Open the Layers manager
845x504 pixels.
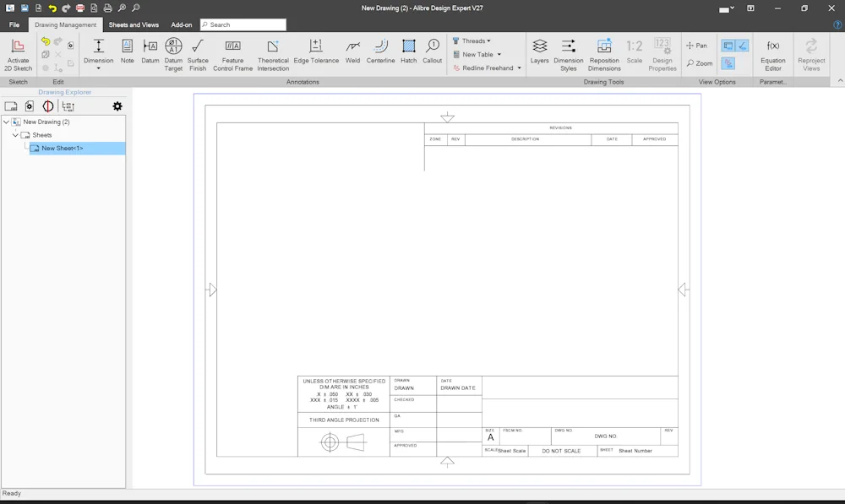[539, 51]
